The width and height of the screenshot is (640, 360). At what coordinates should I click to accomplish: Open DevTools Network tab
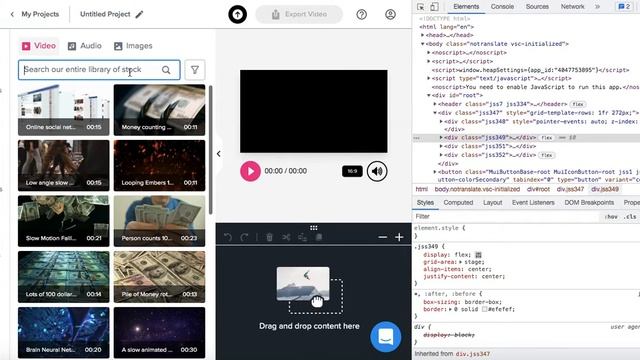point(573,7)
